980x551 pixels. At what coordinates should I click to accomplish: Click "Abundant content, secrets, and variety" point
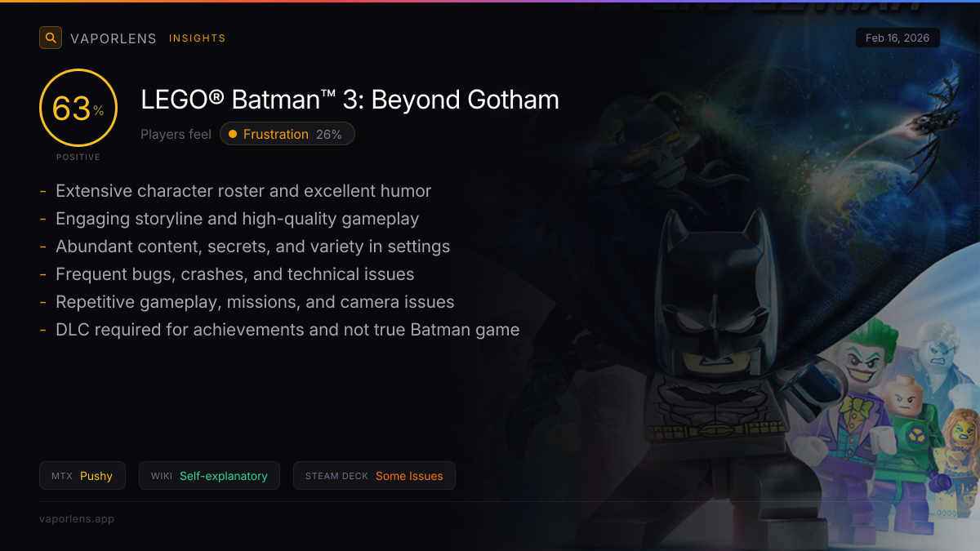pyautogui.click(x=252, y=247)
